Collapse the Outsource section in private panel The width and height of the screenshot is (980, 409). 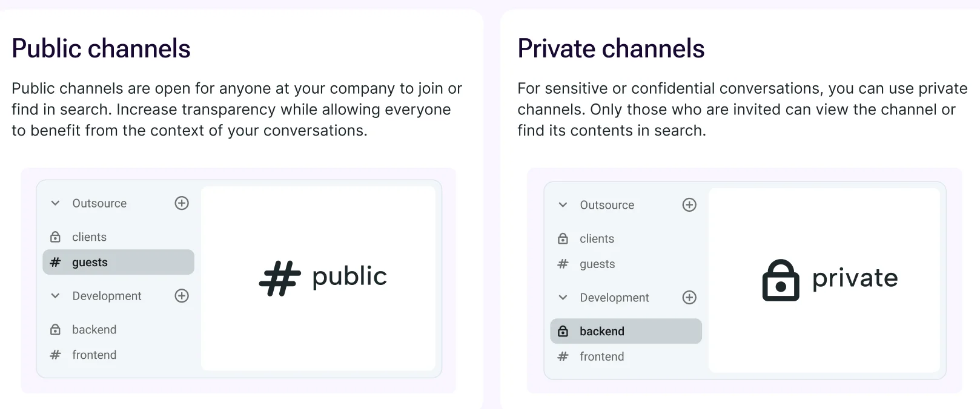click(x=562, y=204)
